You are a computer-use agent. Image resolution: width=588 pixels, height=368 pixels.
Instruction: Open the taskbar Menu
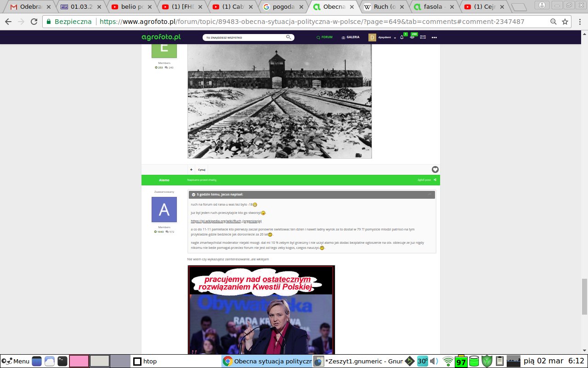point(16,361)
